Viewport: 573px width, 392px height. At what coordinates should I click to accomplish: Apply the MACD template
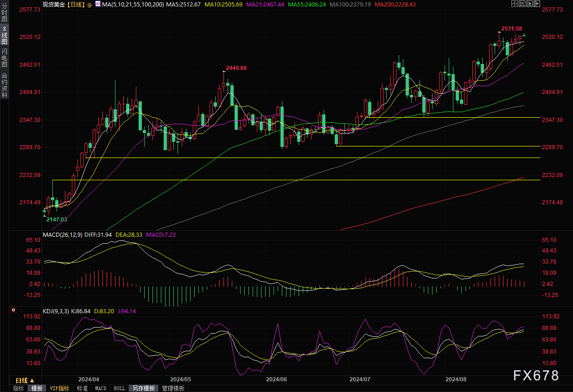click(x=101, y=388)
